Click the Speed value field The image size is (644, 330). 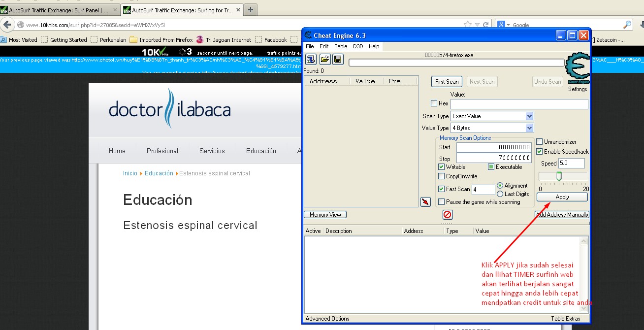[572, 163]
